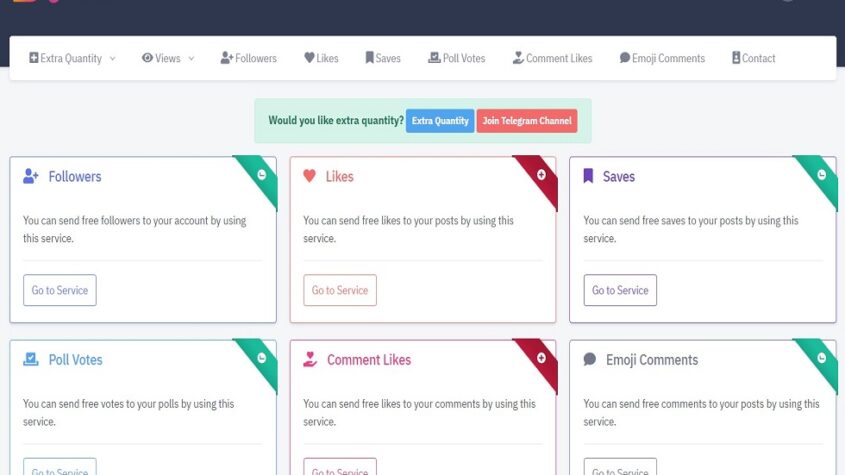Click the clock ribbon icon on Followers card
Screen dimensions: 845x475
click(x=261, y=175)
